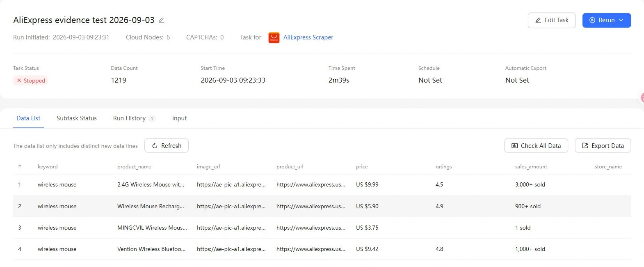Open the Subtask Status tab

point(77,118)
